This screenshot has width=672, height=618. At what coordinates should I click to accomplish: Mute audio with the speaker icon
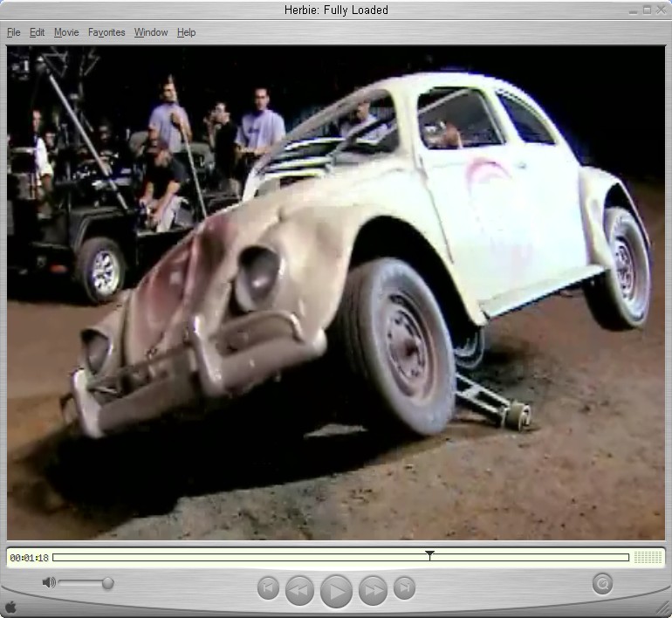(49, 582)
